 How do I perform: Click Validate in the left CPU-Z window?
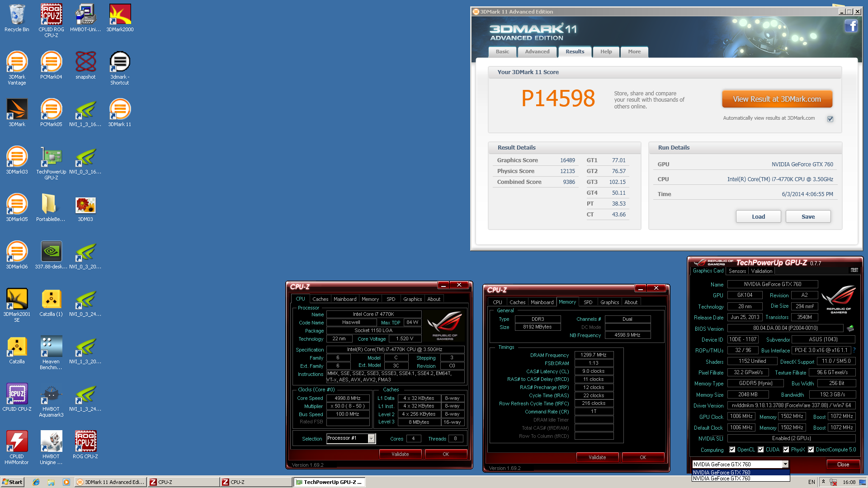(400, 454)
